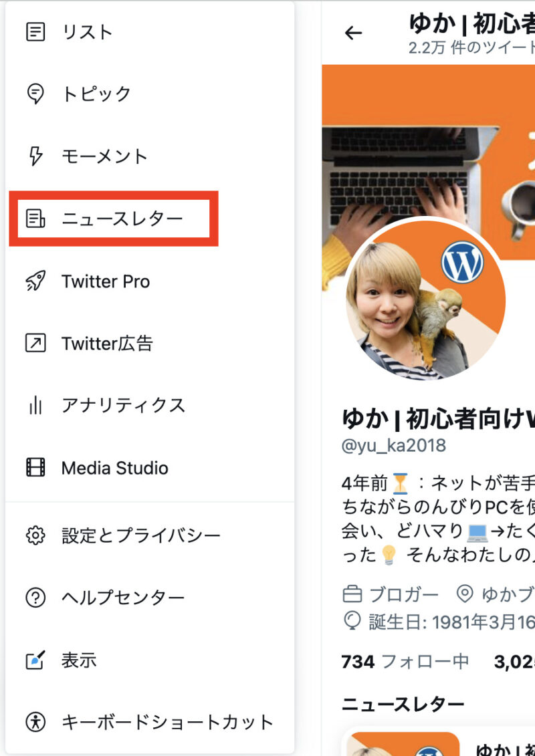This screenshot has height=756, width=535.
Task: Go back using the left arrow
Action: point(353,33)
